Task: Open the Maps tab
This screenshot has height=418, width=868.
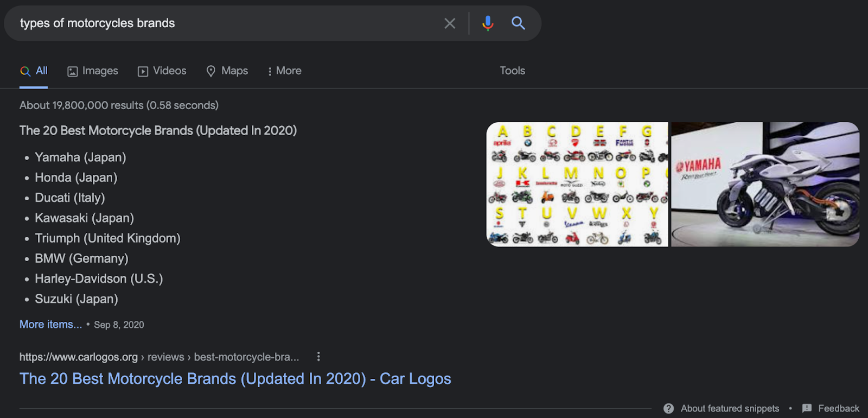Action: click(227, 71)
